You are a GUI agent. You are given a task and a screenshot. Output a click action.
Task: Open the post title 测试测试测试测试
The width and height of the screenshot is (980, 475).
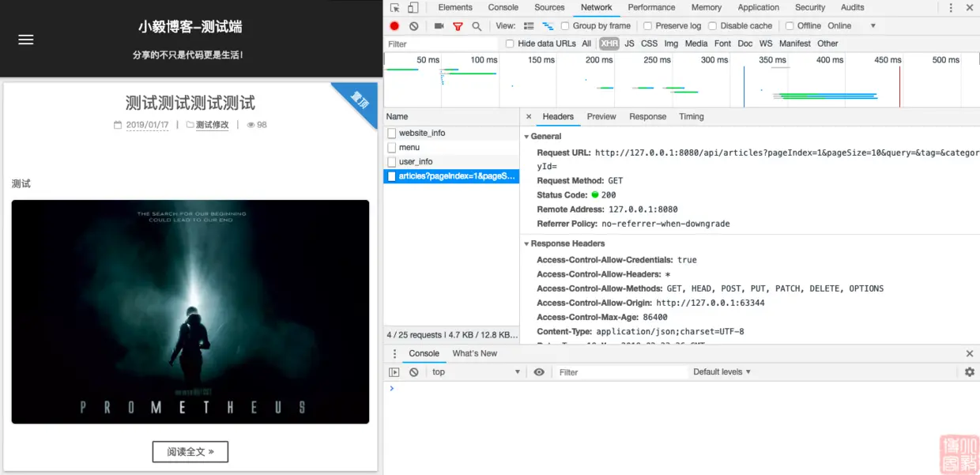tap(190, 104)
